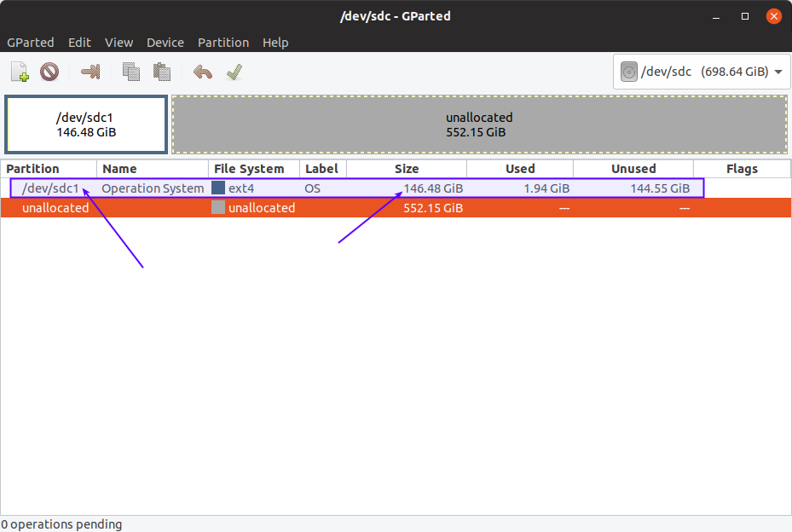Click the ext4 file system color swatch
The width and height of the screenshot is (792, 532).
click(x=218, y=188)
